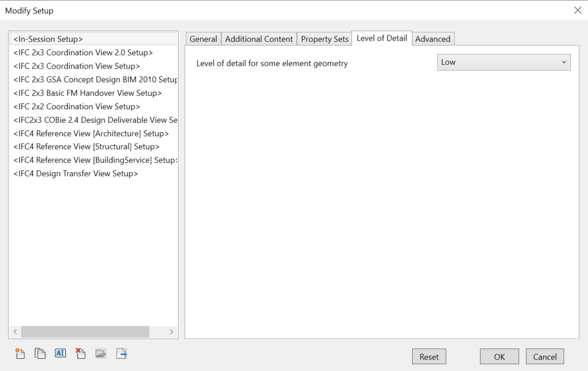Choose <IFC 2x2 Coordination View Setup>
The height and width of the screenshot is (371, 588).
94,106
